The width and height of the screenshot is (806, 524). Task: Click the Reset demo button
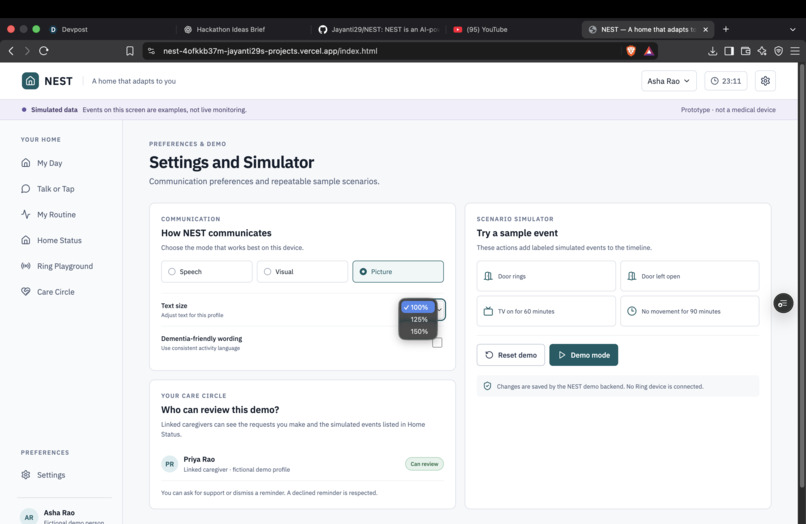point(510,355)
